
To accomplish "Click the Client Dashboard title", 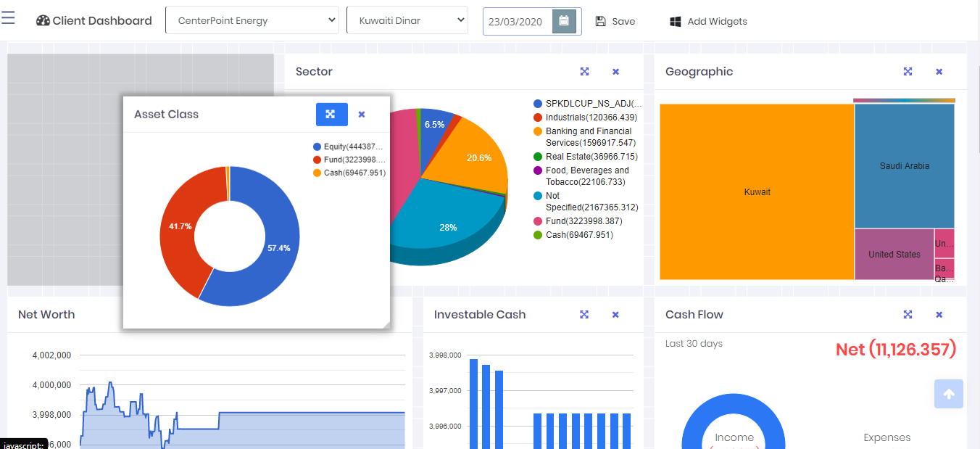I will [x=94, y=21].
